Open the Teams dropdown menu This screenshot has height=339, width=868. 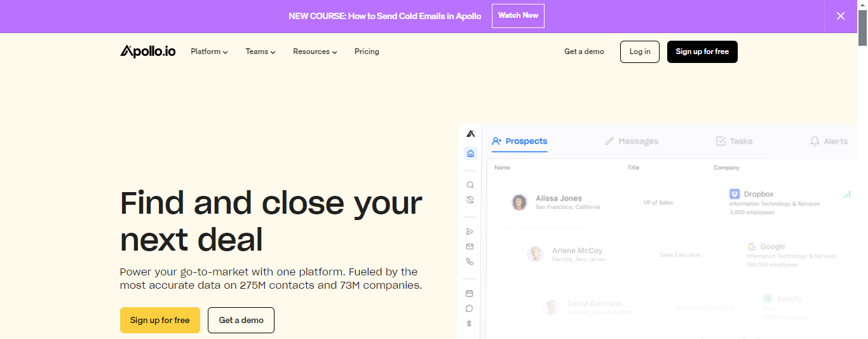click(261, 52)
